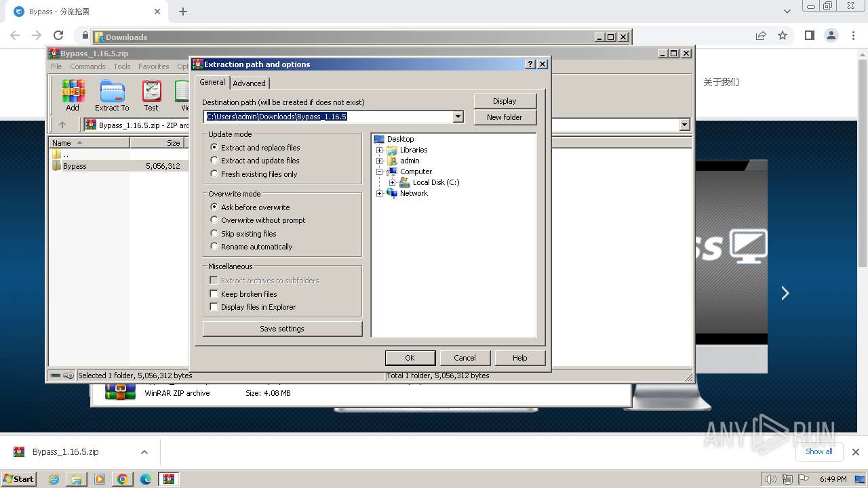The width and height of the screenshot is (868, 488).
Task: Click the Extract To toolbar icon
Action: click(112, 95)
